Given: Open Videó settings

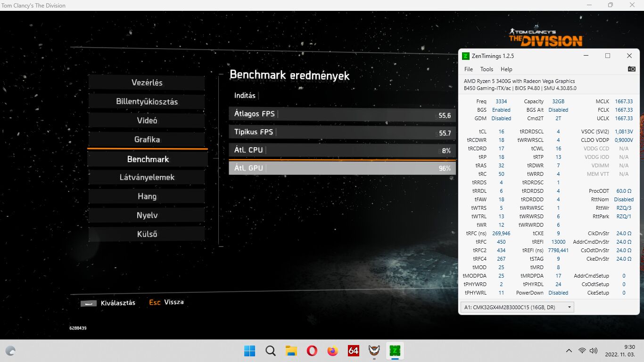Looking at the screenshot, I should point(147,120).
